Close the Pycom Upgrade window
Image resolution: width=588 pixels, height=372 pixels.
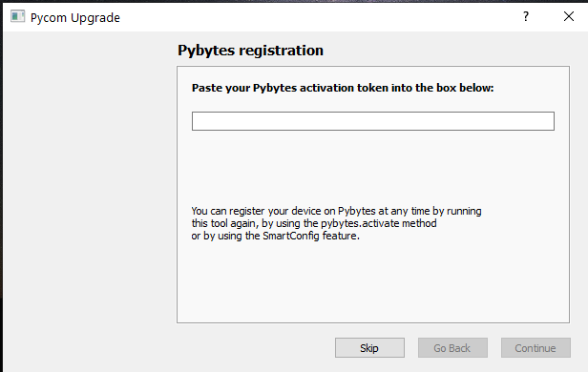[x=569, y=16]
